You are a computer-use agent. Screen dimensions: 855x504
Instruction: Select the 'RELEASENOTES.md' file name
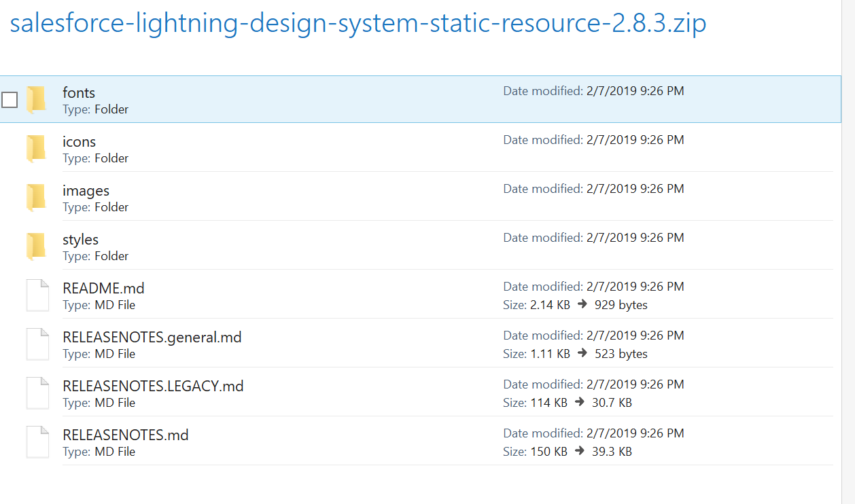[126, 435]
